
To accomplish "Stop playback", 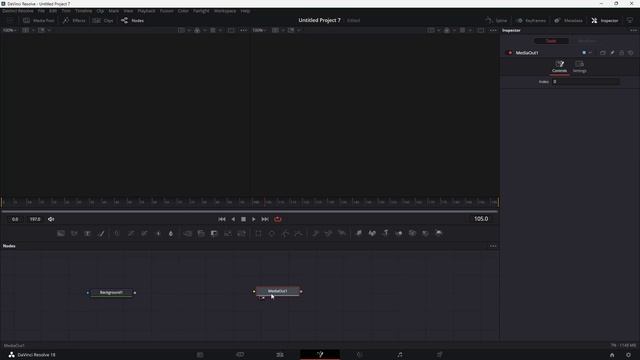I will pyautogui.click(x=243, y=219).
